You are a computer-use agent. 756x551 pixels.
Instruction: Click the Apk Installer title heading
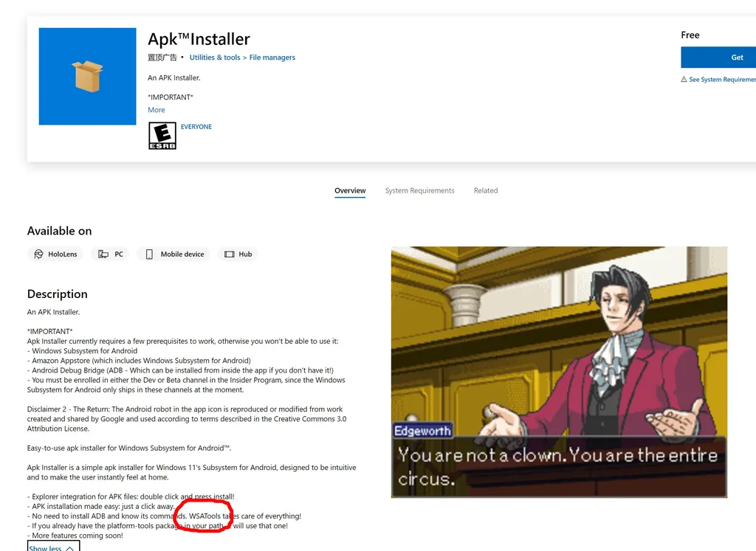[x=199, y=39]
